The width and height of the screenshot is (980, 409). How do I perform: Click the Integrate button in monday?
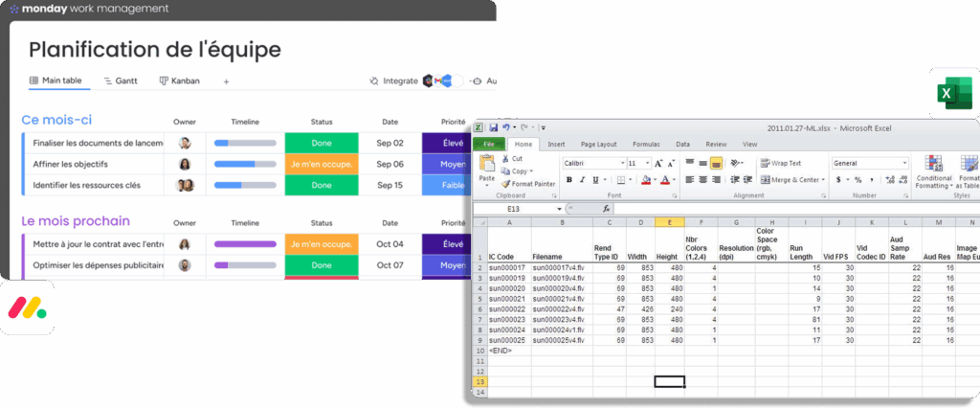[393, 81]
